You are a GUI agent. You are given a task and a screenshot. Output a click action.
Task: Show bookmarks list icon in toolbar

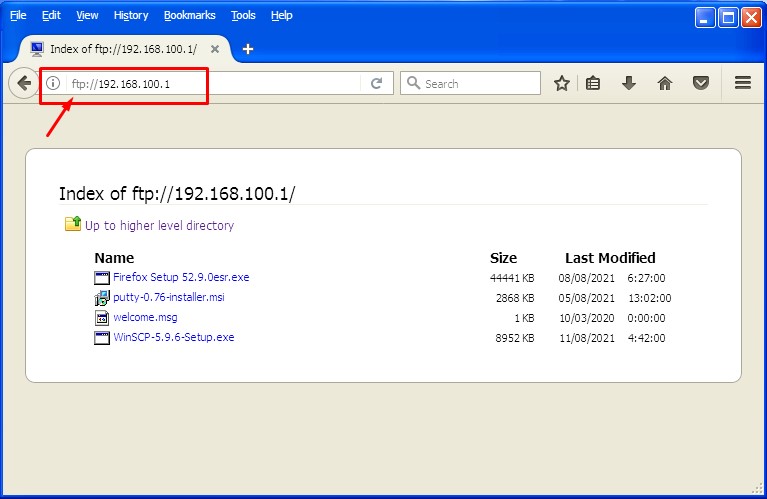tap(593, 83)
